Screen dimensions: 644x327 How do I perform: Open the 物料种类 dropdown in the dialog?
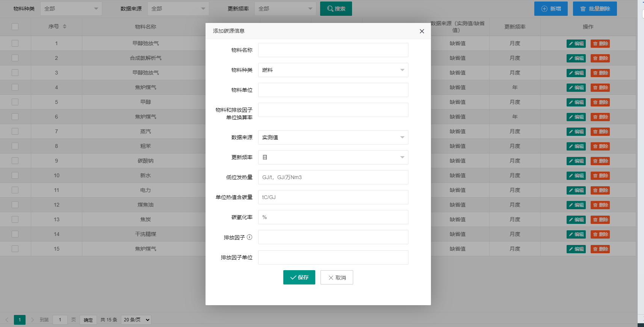pyautogui.click(x=333, y=70)
